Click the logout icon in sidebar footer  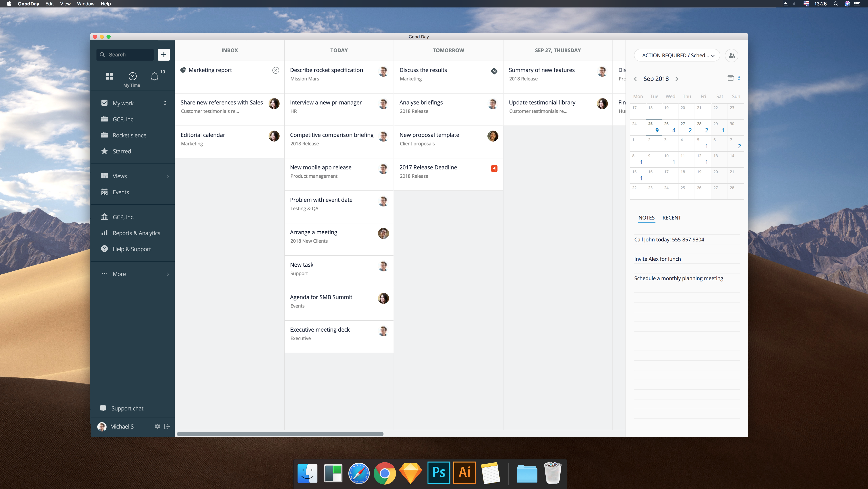pyautogui.click(x=167, y=426)
